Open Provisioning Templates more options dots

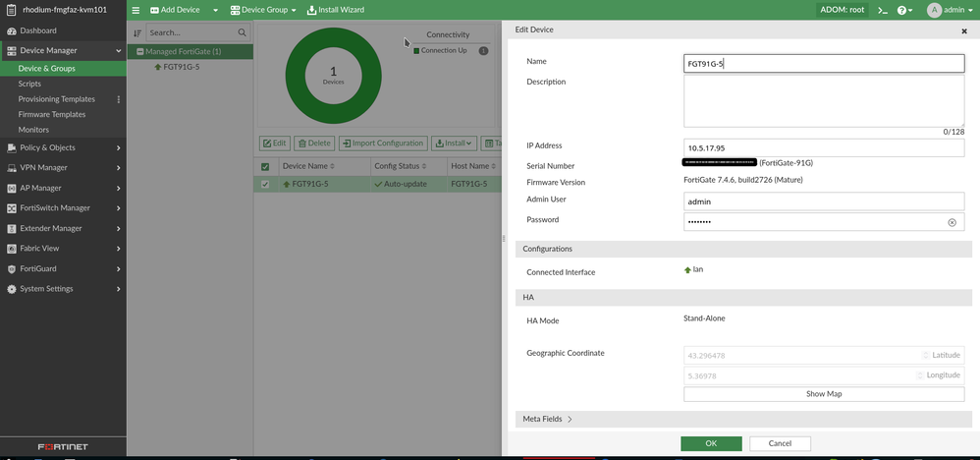[x=119, y=99]
